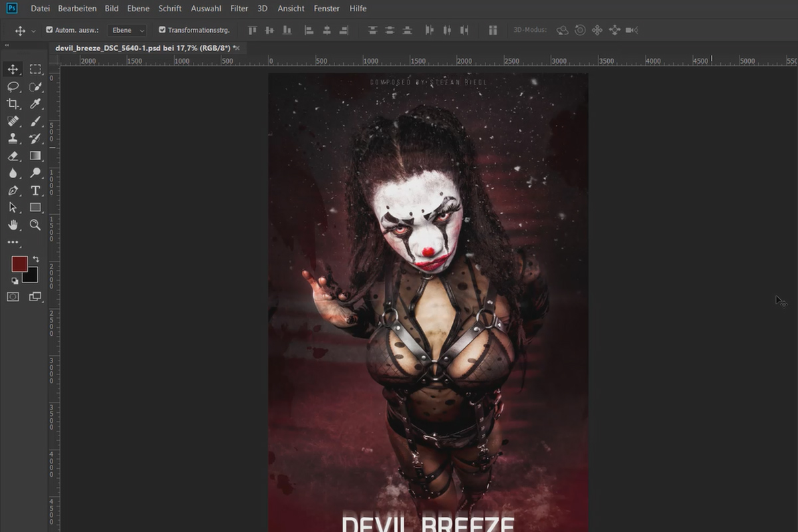Select the Crop tool
The height and width of the screenshot is (532, 798).
coord(13,104)
